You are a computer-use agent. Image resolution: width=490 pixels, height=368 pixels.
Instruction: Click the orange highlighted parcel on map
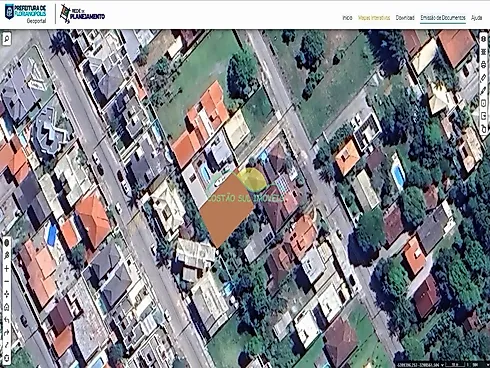pyautogui.click(x=226, y=210)
